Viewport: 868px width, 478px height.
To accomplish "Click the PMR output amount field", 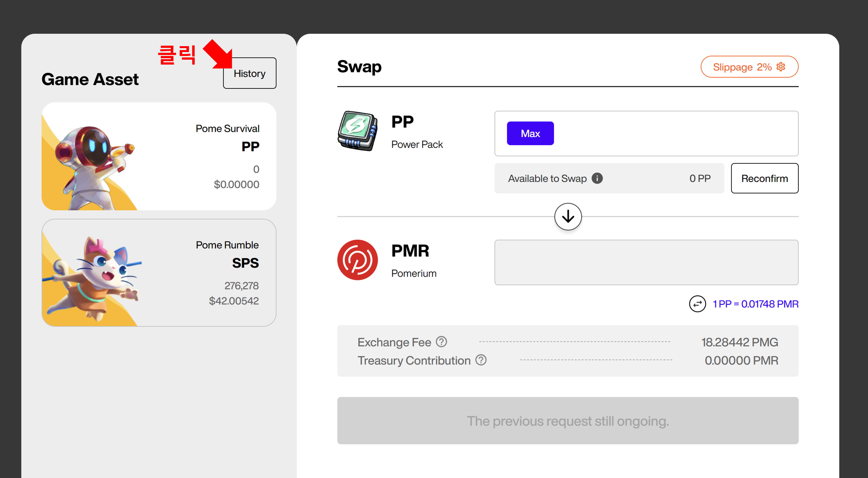I will click(x=646, y=262).
